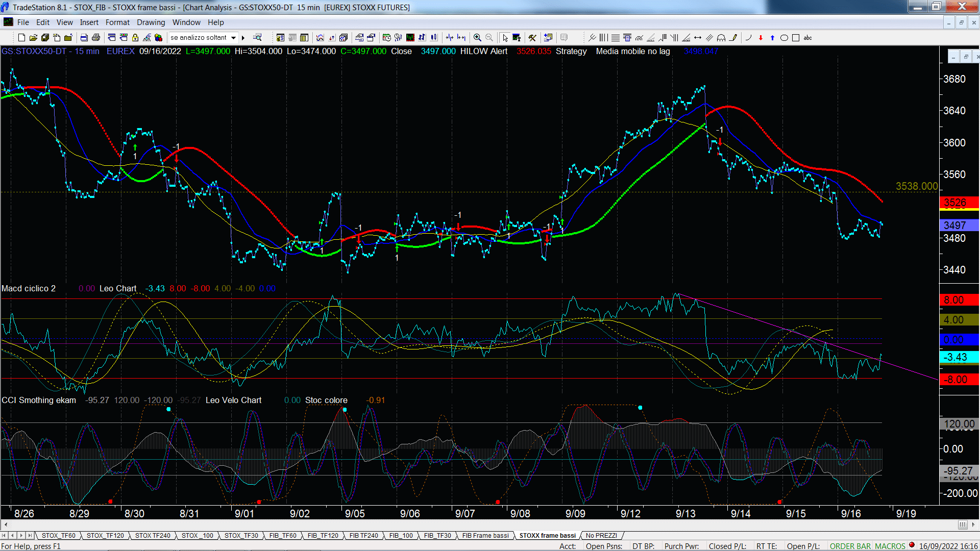Image resolution: width=980 pixels, height=551 pixels.
Task: Switch to the STOX_TF120 tab
Action: 105,535
